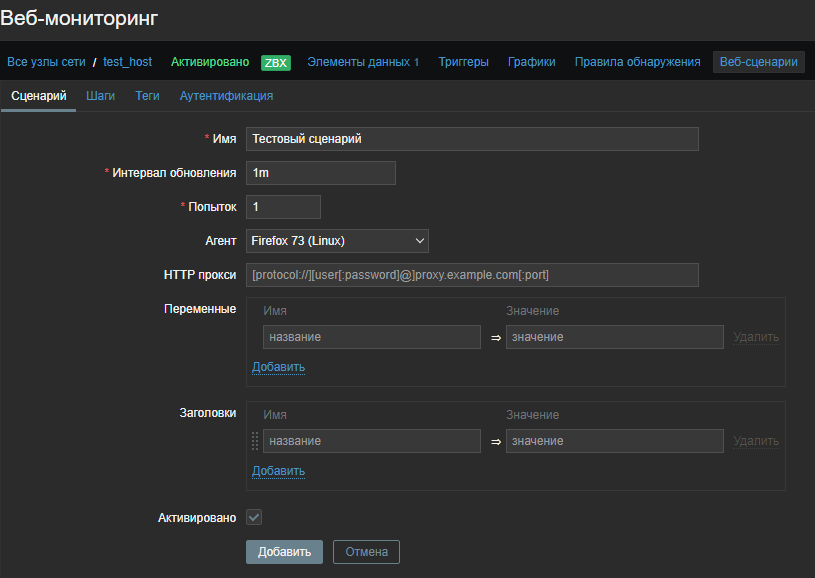Navigate to Триггеры section

[x=463, y=62]
